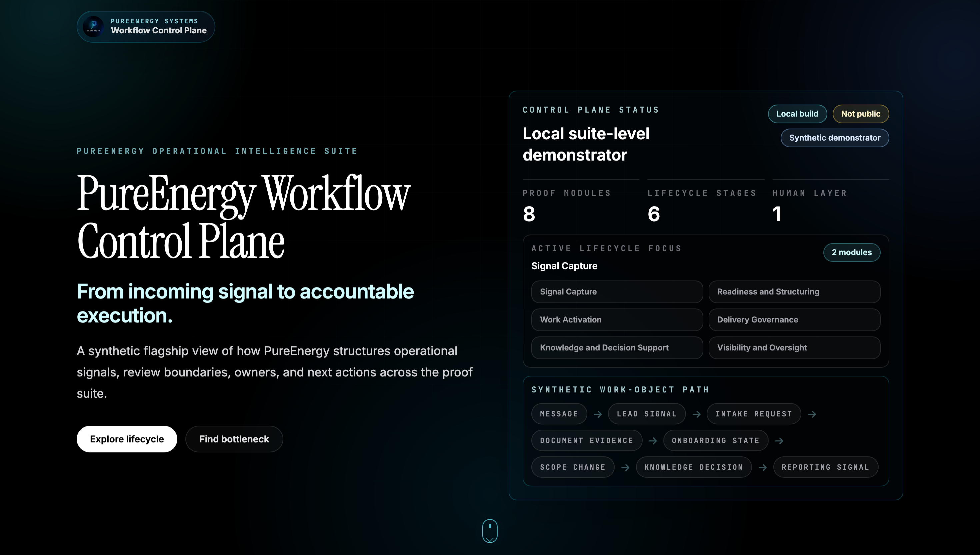The image size is (980, 555).
Task: Click the 'Signal Capture' focus heading under Active Lifecycle Focus
Action: [564, 266]
